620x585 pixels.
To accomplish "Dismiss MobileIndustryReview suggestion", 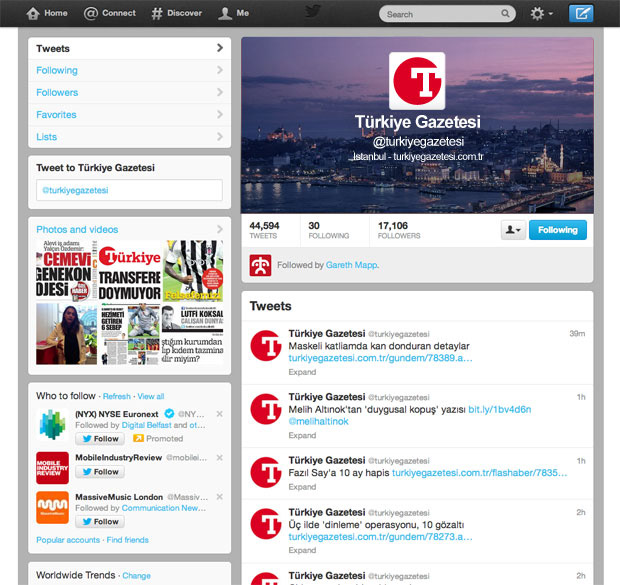I will pos(219,458).
